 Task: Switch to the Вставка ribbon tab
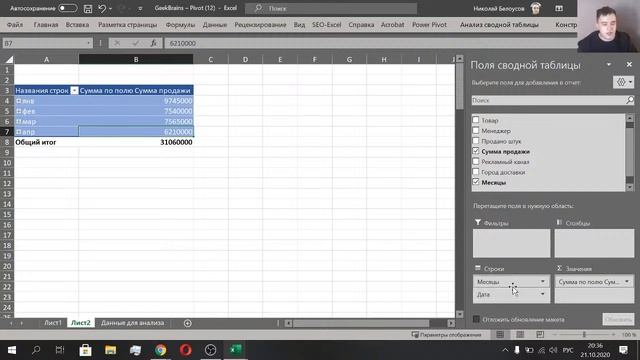click(x=77, y=24)
